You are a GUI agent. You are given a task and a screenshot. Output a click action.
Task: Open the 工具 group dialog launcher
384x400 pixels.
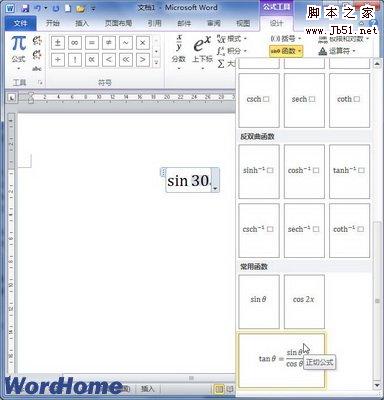pyautogui.click(x=40, y=83)
